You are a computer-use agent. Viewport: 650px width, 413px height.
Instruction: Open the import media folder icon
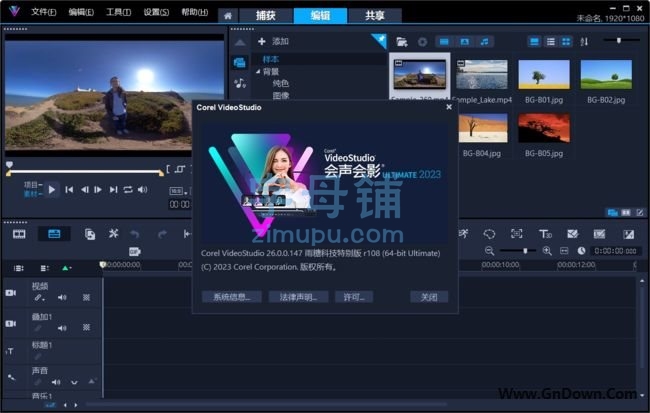coord(401,41)
